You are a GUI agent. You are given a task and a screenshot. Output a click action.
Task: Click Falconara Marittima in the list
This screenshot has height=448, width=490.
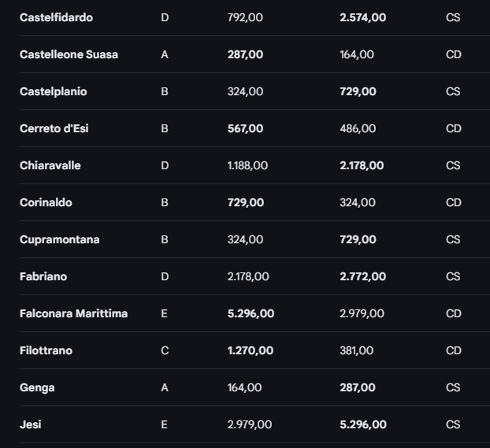click(x=73, y=313)
